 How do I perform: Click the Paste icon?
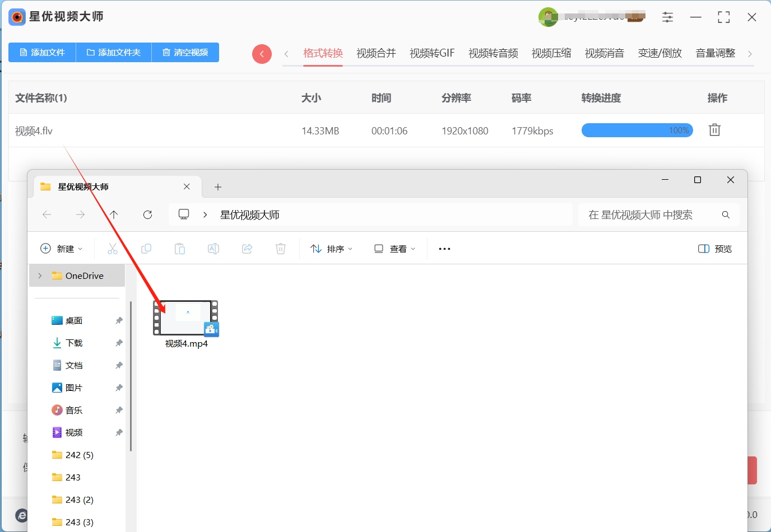[x=180, y=249]
